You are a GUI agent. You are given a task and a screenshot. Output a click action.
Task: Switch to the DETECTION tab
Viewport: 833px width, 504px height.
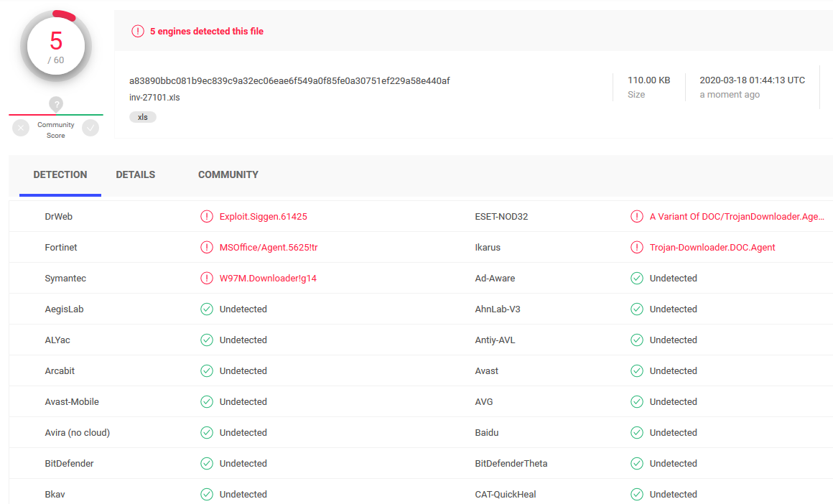[x=60, y=174]
